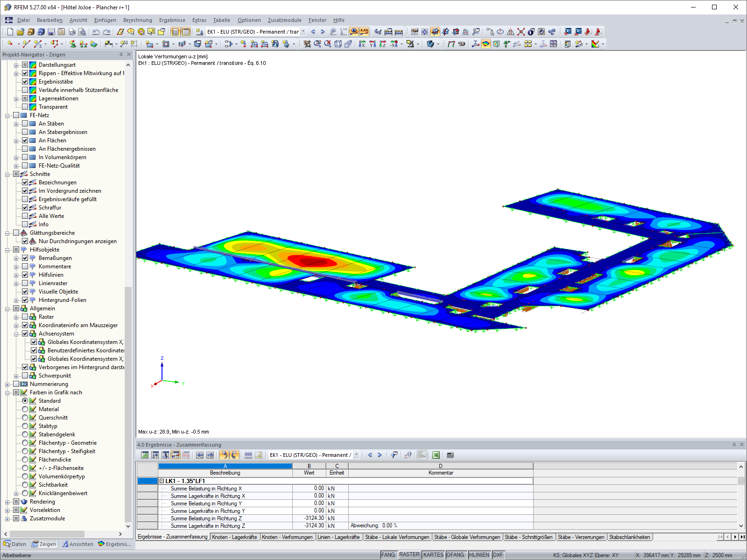Check Alle Werte under Schnitte
Image resolution: width=747 pixels, height=560 pixels.
coord(26,216)
